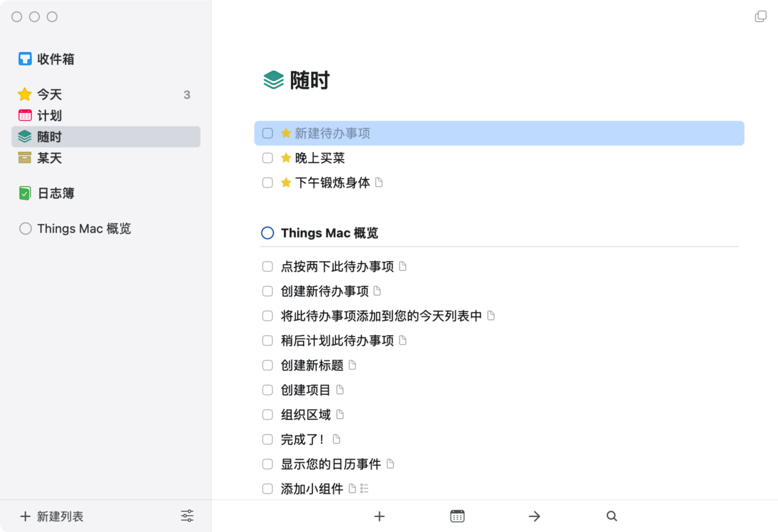The width and height of the screenshot is (778, 532).
Task: Select the 晚上买菜 to-do text
Action: click(x=320, y=158)
